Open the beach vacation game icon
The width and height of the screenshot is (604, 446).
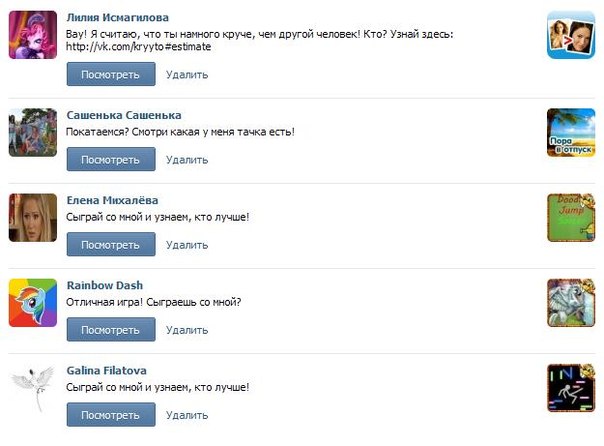click(x=571, y=131)
